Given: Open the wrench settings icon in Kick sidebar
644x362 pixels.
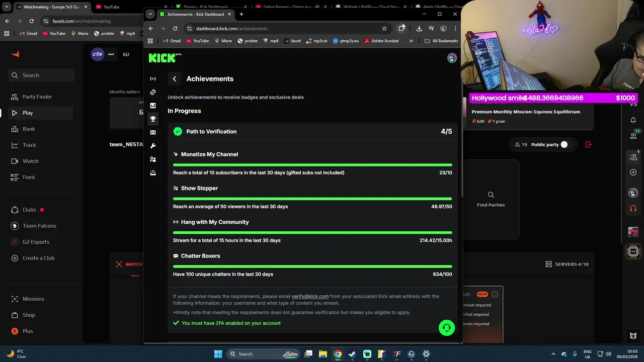Looking at the screenshot, I should point(153,146).
